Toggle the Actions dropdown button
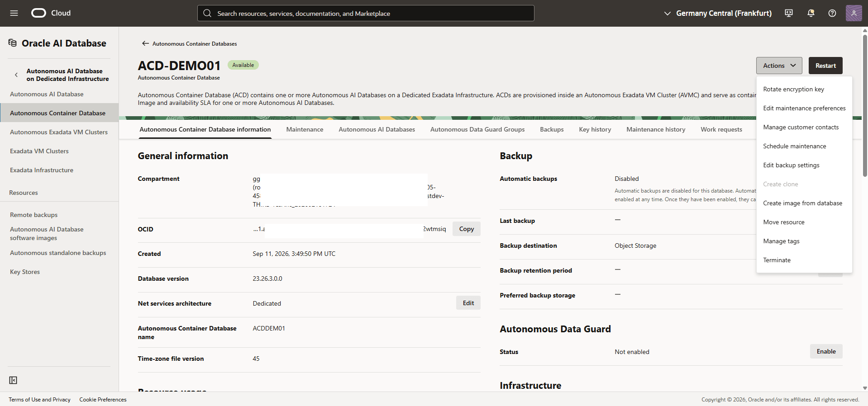 coord(779,66)
